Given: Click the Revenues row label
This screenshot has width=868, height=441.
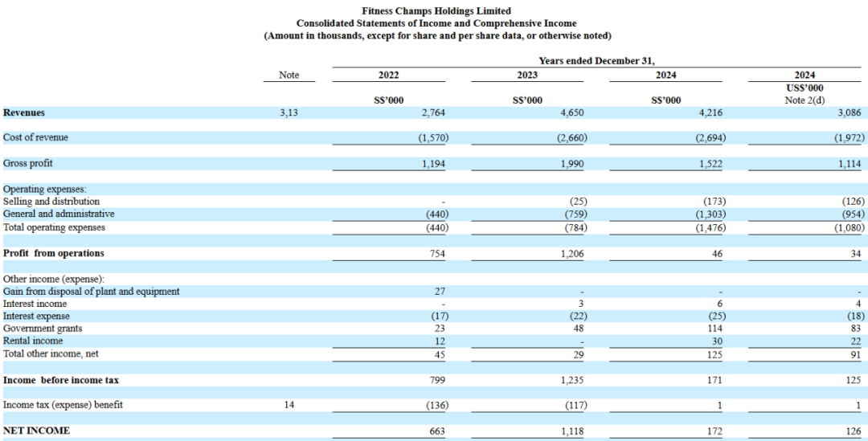Looking at the screenshot, I should 24,113.
